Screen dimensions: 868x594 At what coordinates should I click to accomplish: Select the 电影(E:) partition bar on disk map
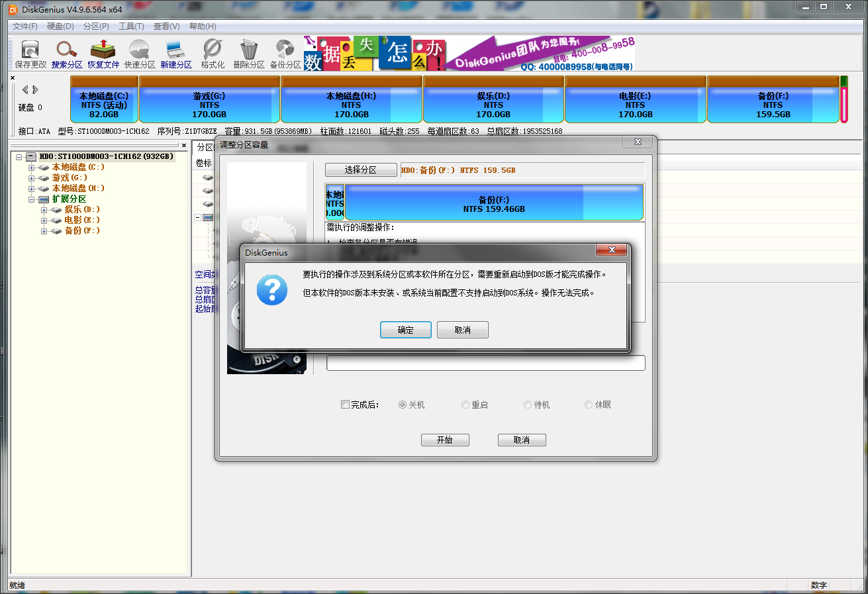(x=635, y=99)
